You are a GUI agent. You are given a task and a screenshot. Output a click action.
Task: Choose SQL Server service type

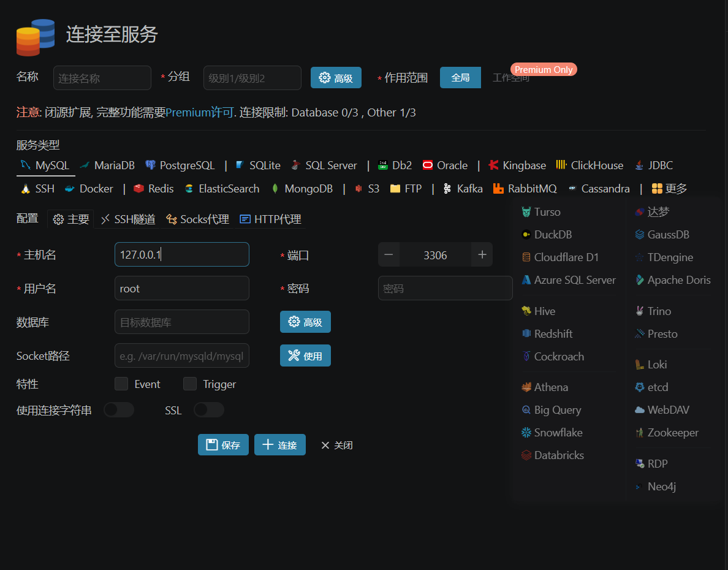pyautogui.click(x=324, y=165)
